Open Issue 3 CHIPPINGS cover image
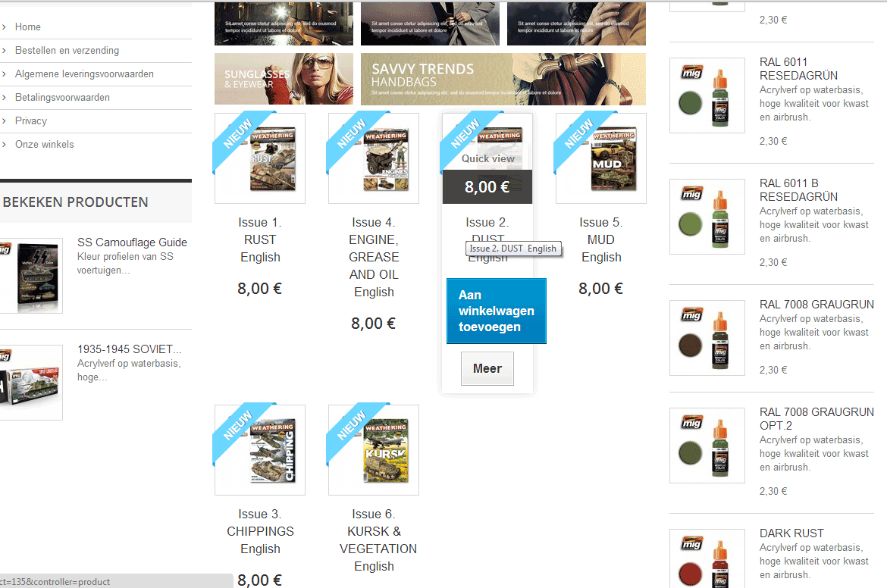This screenshot has width=887, height=588. click(260, 450)
